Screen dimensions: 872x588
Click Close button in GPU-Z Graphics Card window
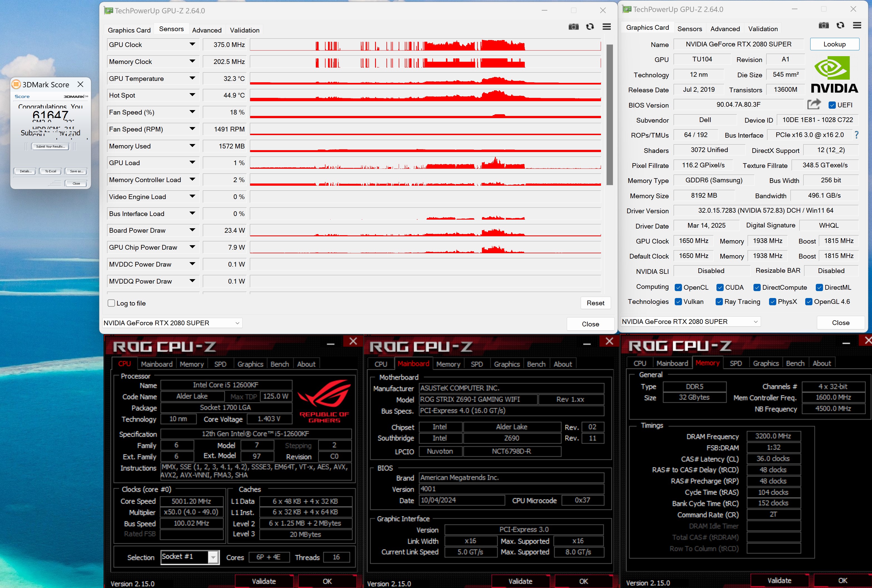[x=841, y=322]
